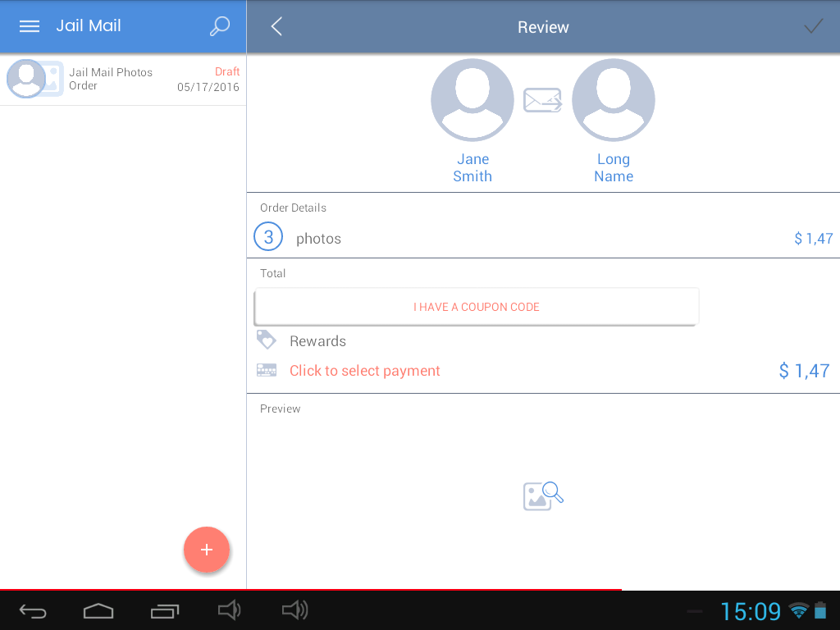
Task: Tap the Android back button
Action: pyautogui.click(x=33, y=610)
